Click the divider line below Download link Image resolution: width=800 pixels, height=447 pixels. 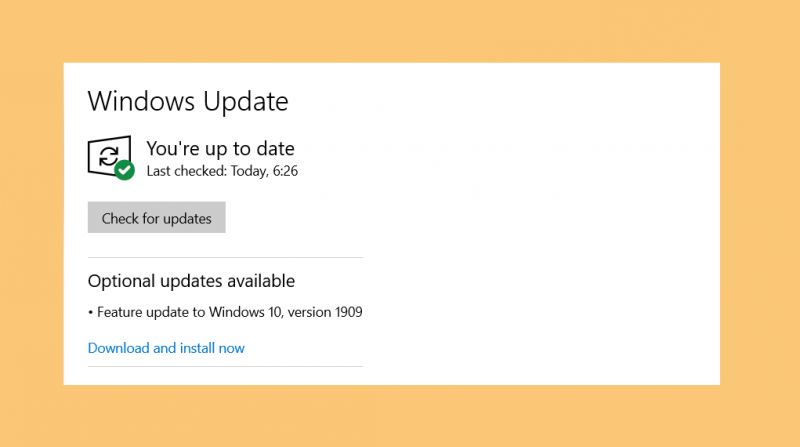click(225, 366)
